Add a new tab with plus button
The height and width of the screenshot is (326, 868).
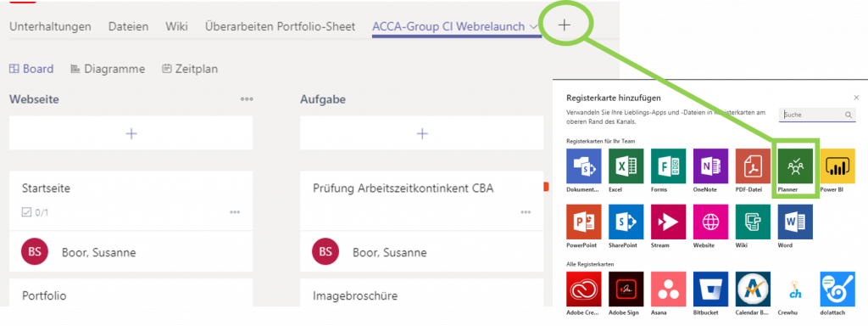tap(564, 25)
